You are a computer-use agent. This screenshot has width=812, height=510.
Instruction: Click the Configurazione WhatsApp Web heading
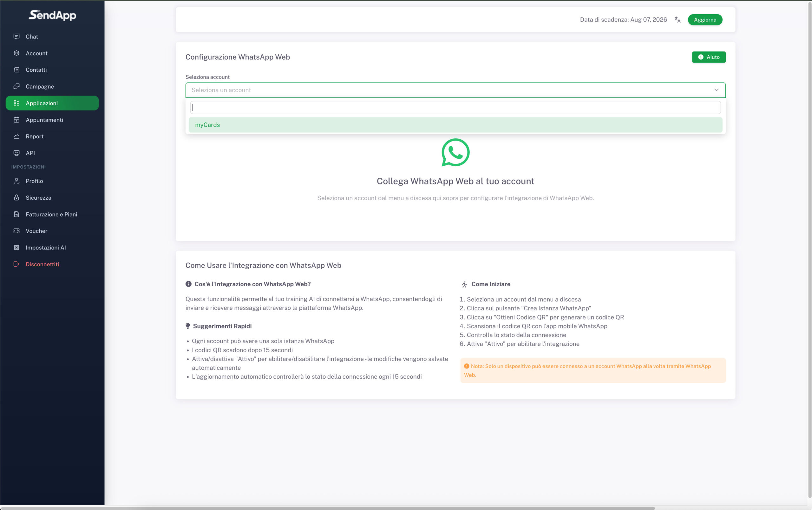point(238,57)
